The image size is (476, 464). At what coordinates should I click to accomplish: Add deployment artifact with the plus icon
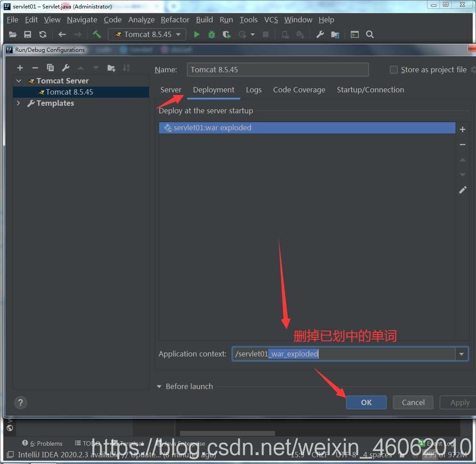pos(462,129)
